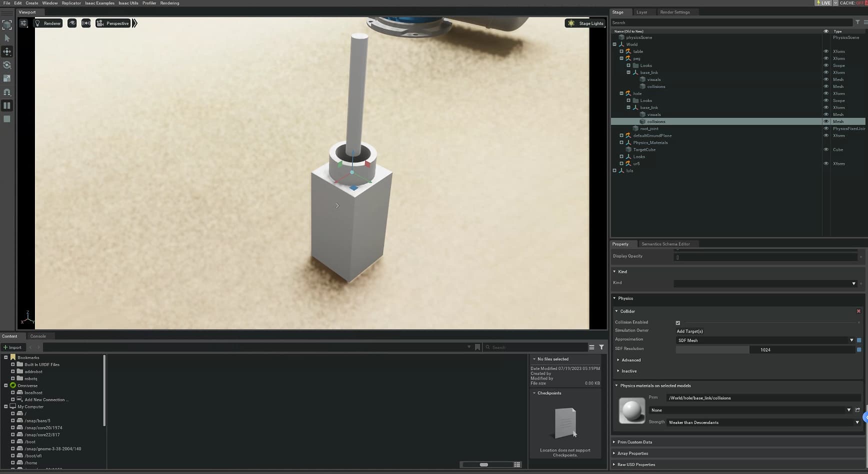This screenshot has height=474, width=868.
Task: Select the Scale gizmo tool
Action: click(x=7, y=78)
